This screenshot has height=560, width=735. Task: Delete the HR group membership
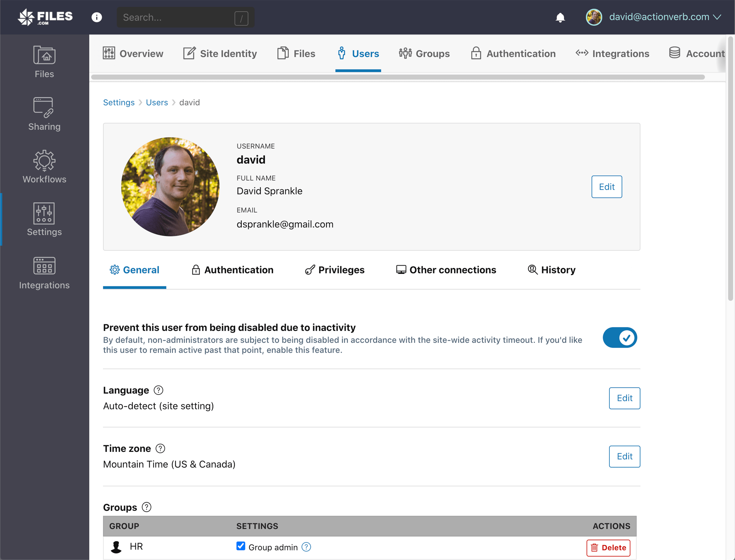tap(608, 547)
